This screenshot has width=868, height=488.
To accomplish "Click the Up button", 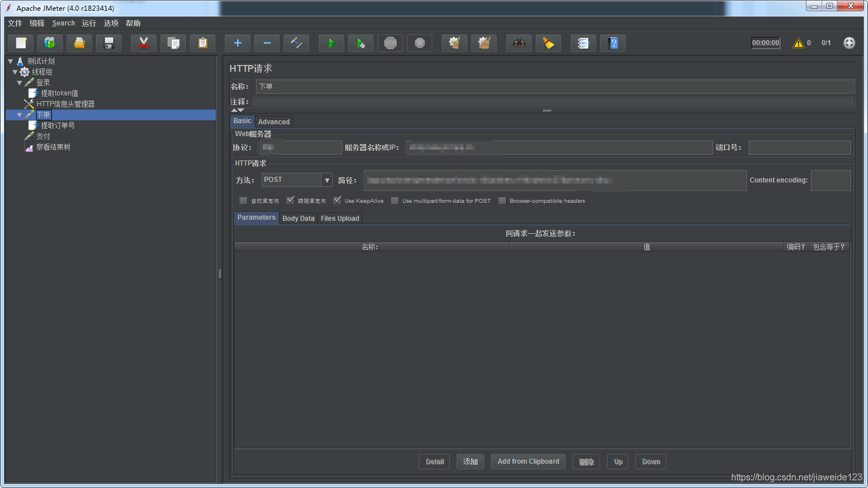I will pos(618,461).
